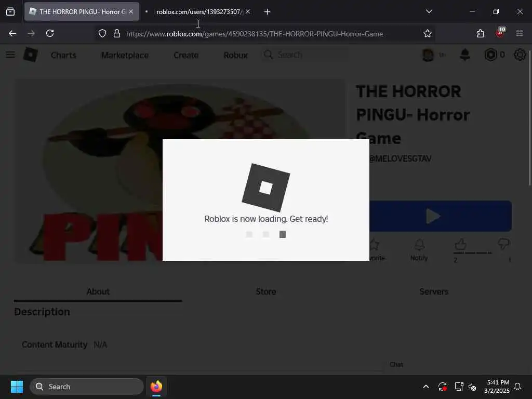Like the game with thumbs up
The image size is (532, 399).
[460, 244]
